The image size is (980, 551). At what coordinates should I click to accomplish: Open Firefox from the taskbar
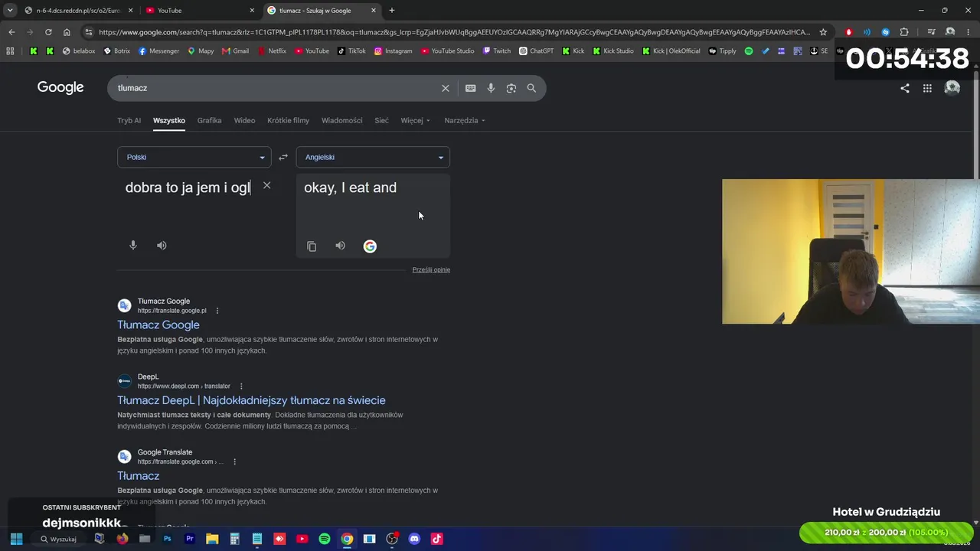(x=122, y=539)
